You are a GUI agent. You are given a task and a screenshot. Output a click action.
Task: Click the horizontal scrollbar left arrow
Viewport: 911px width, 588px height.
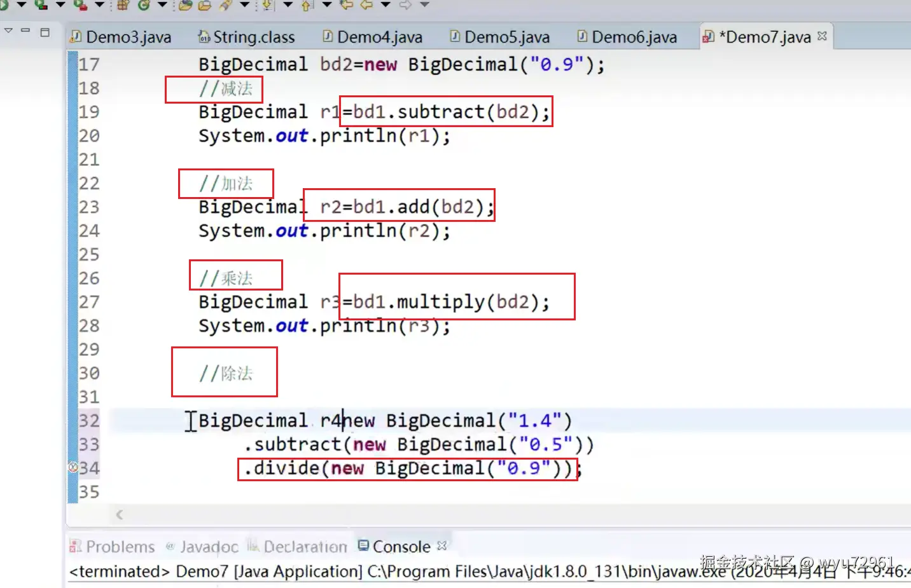(x=119, y=514)
